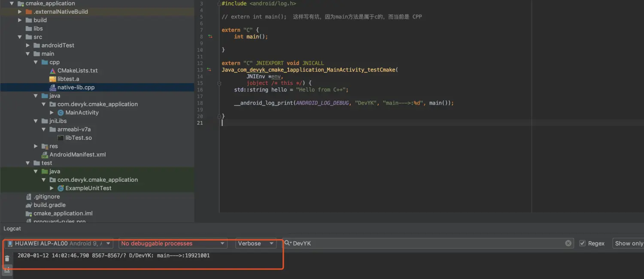Screen dimensions: 644x279
Task: Collapse the test folder
Action: 28,163
